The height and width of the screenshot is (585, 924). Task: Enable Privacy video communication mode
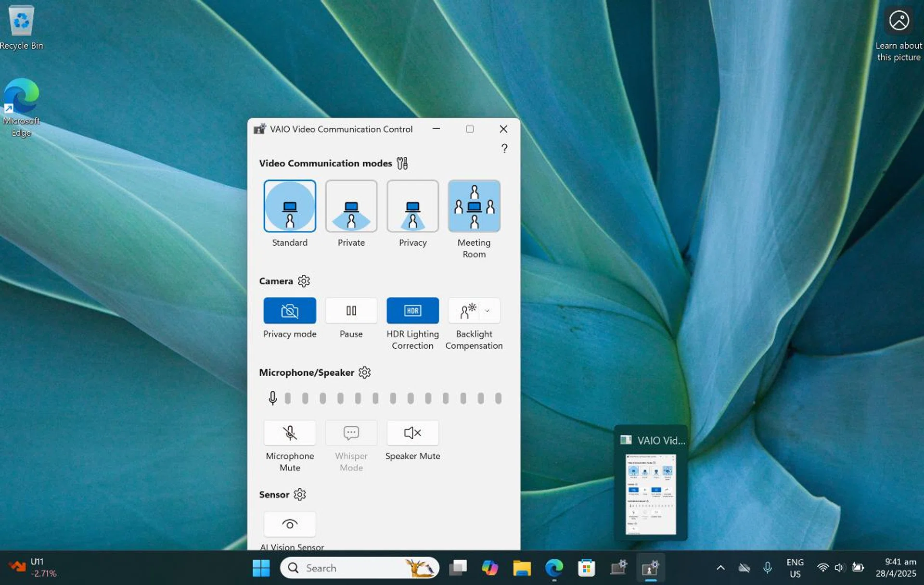pyautogui.click(x=412, y=206)
